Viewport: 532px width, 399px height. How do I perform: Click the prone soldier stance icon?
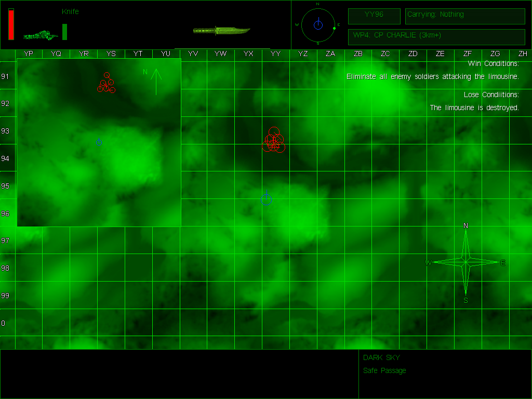[x=41, y=35]
